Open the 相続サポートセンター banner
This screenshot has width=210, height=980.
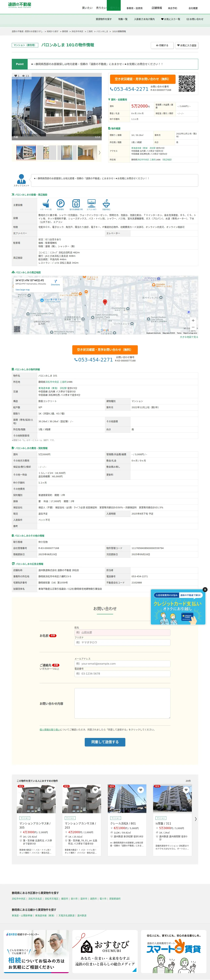36,951
